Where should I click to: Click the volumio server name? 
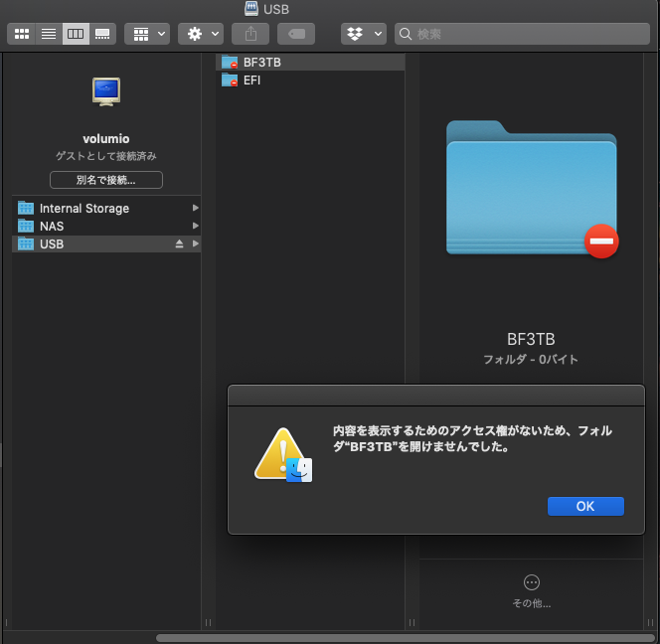coord(106,138)
